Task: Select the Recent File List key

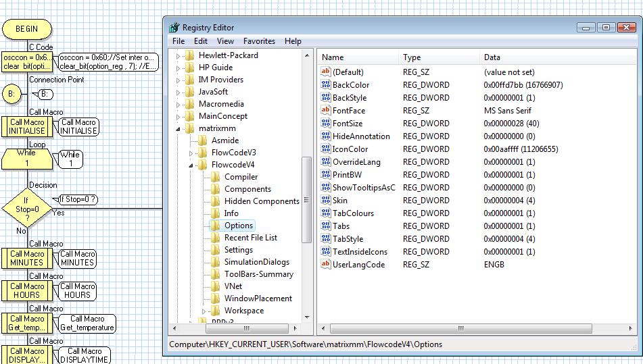Action: coord(251,238)
